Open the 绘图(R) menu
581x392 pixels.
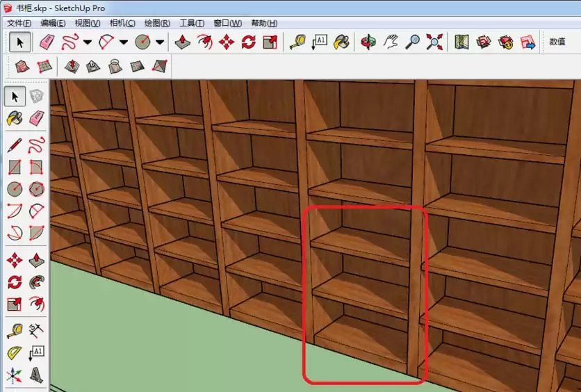coord(157,24)
